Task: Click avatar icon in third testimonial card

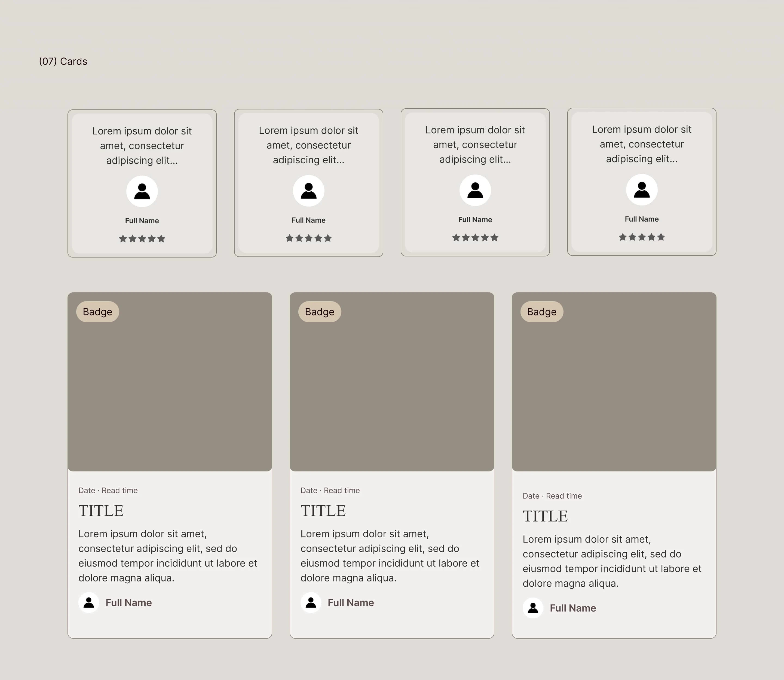Action: [475, 190]
